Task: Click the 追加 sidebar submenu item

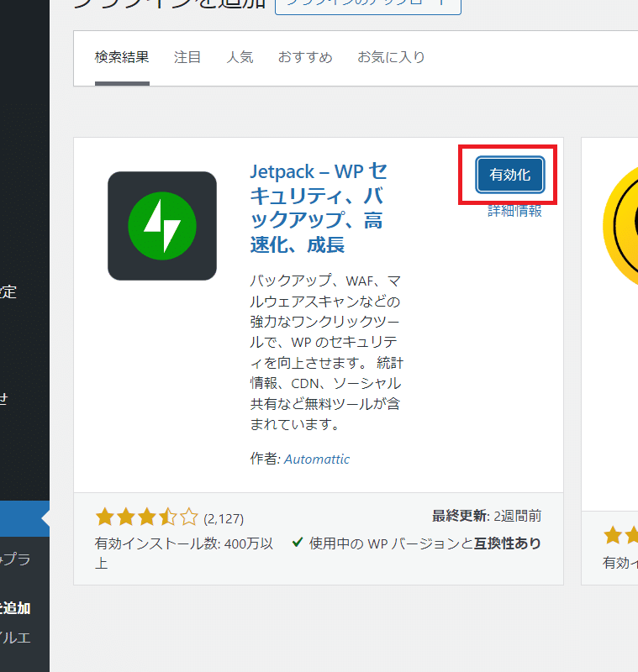Action: 15,608
